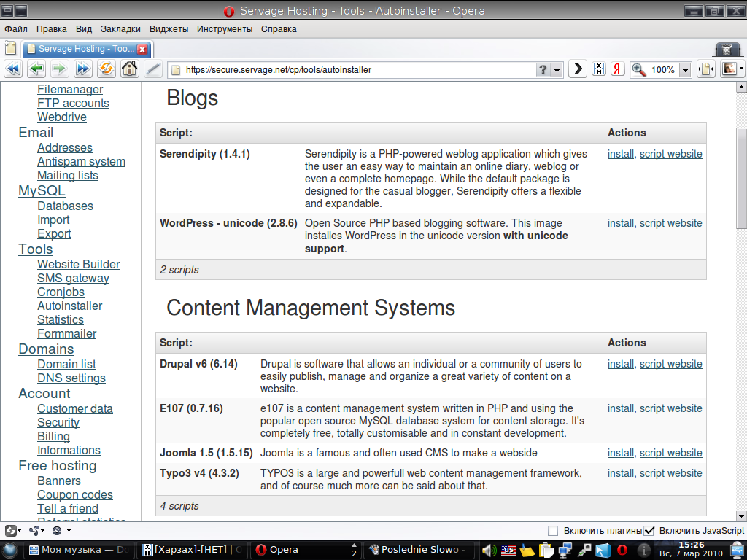747x560 pixels.
Task: Toggle the 'Включить JavaScript' checkbox
Action: pyautogui.click(x=649, y=531)
